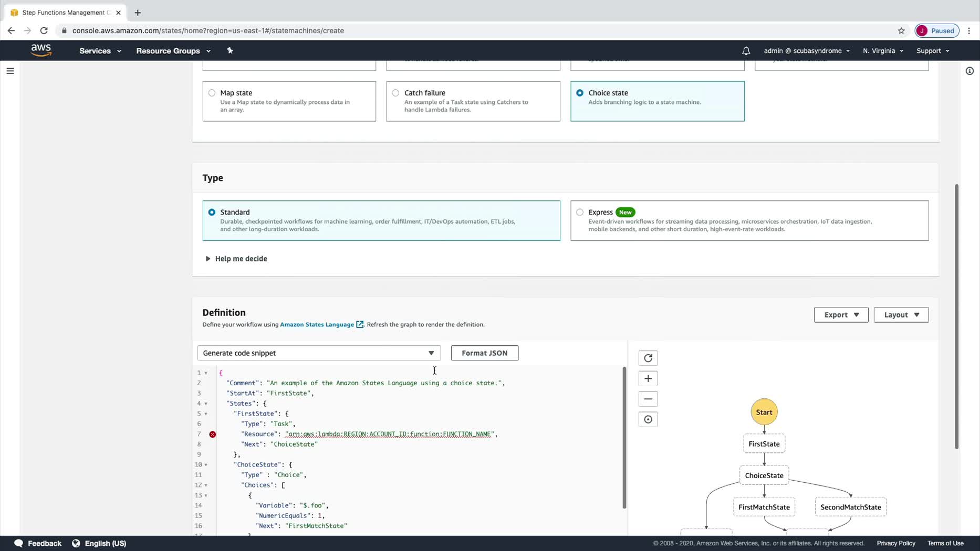Select the ChoiceState node in the graph

coord(764,475)
